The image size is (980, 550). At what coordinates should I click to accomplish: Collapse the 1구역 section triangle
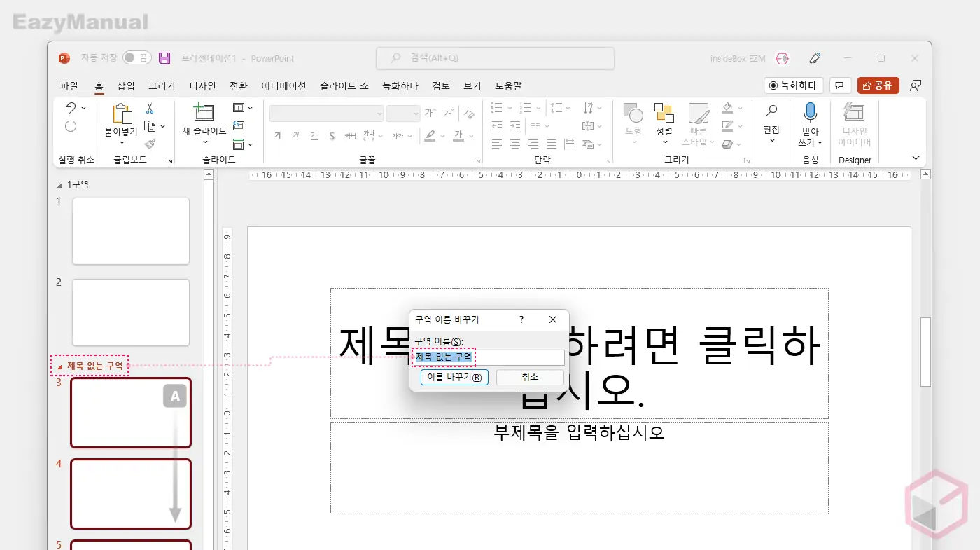tap(59, 185)
